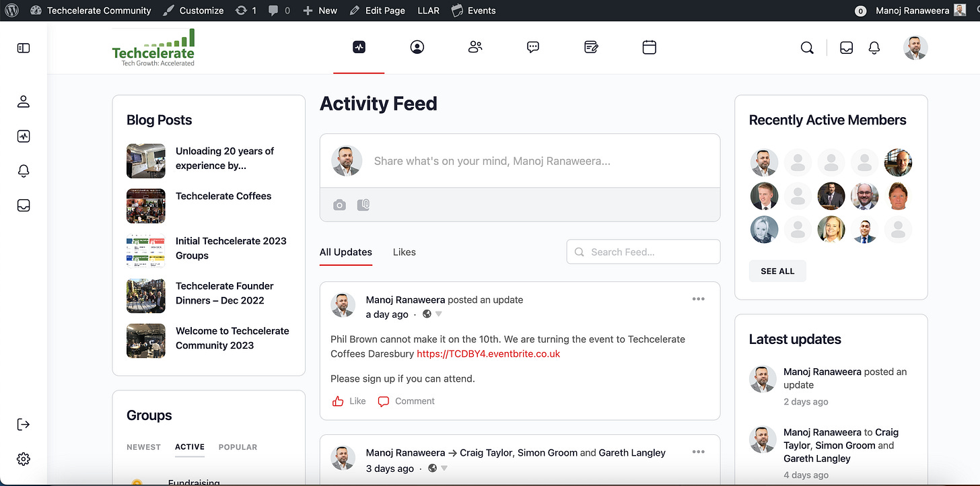The height and width of the screenshot is (486, 980).
Task: Open Techcelerate Coffees post thumbnail
Action: pyautogui.click(x=146, y=205)
